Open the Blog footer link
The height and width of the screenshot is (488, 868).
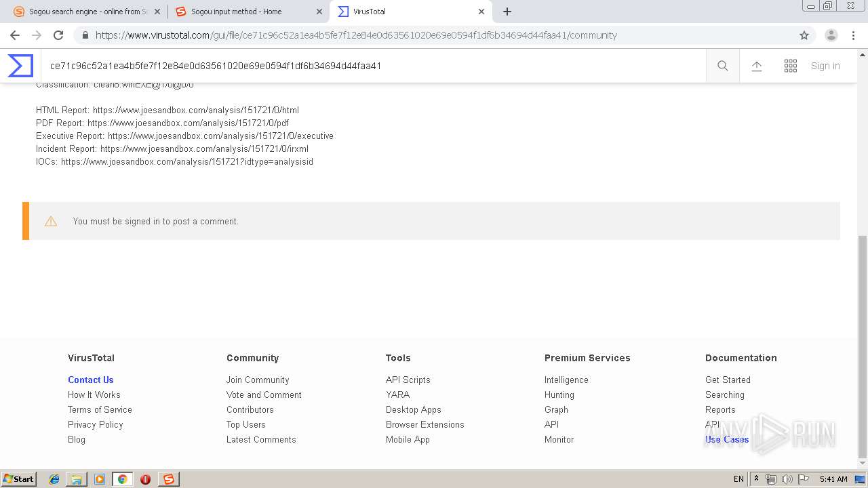coord(77,439)
